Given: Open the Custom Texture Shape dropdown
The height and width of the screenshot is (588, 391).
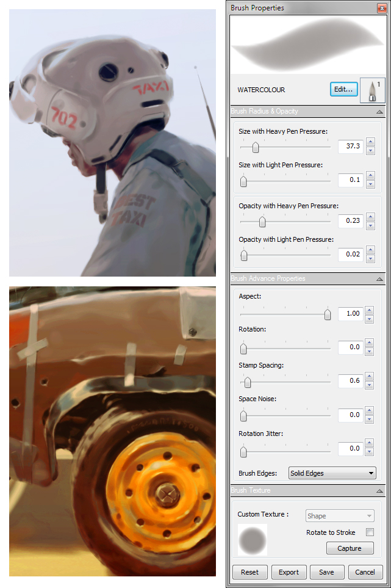Looking at the screenshot, I should (340, 516).
